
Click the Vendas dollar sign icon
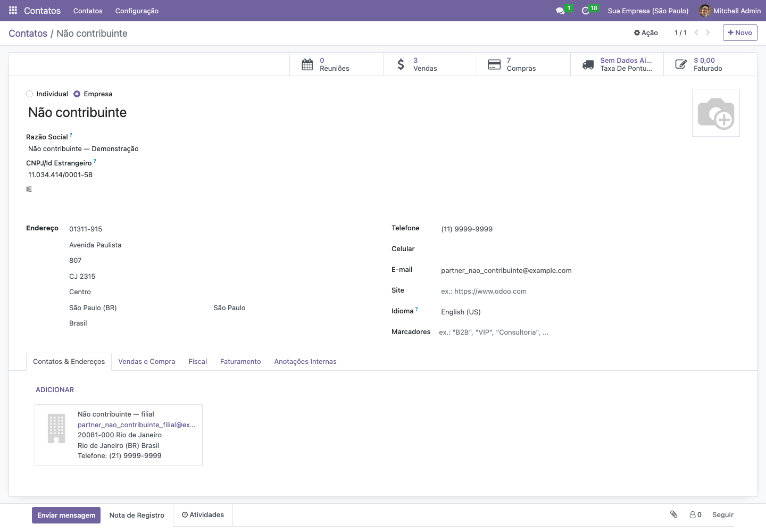[401, 64]
